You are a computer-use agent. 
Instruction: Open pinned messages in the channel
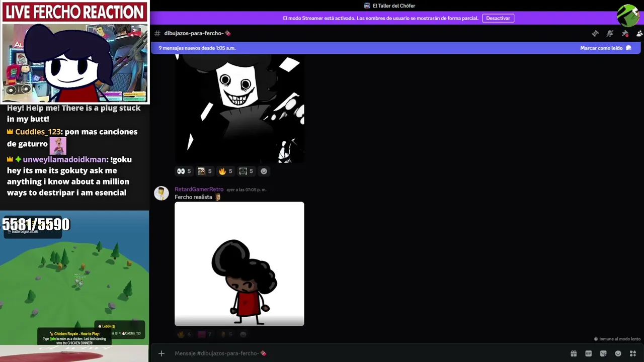625,33
